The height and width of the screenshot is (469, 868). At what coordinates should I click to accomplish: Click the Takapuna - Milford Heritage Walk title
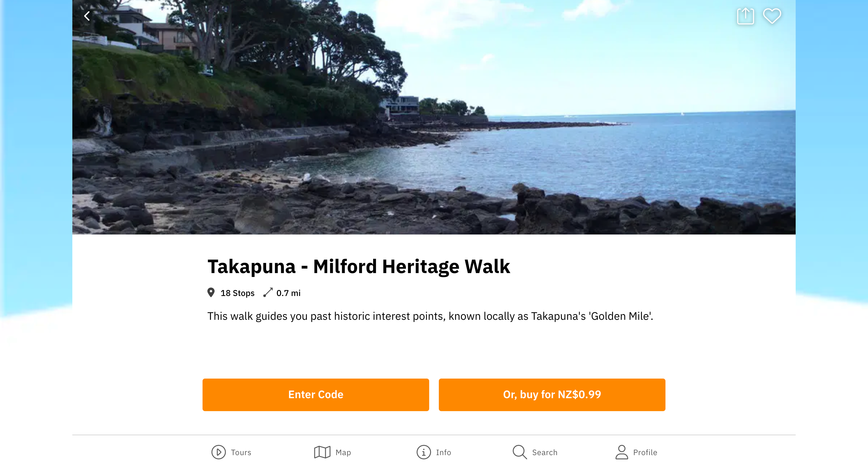[x=359, y=266]
